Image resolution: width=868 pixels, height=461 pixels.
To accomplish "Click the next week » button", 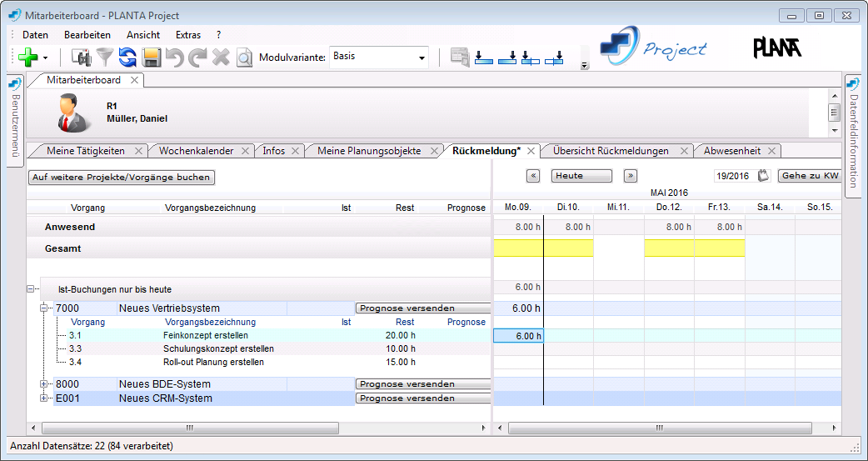I will click(x=630, y=176).
